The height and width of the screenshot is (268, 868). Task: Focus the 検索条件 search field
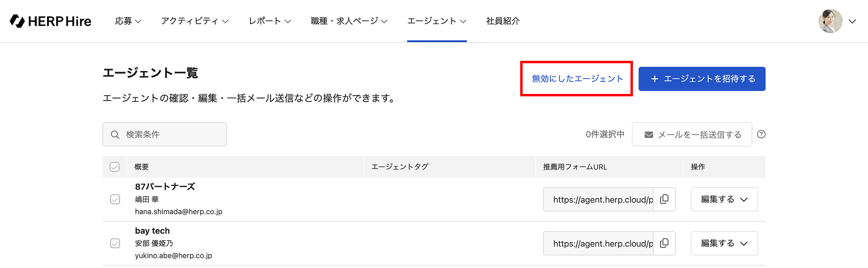point(165,134)
